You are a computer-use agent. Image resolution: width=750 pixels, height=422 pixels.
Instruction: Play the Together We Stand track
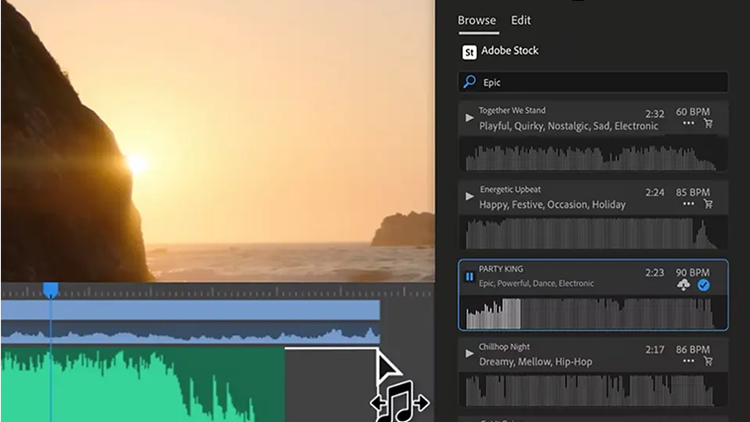click(x=469, y=117)
